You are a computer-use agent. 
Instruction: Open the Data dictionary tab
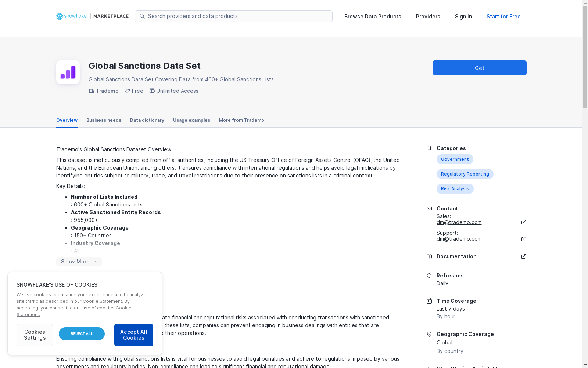click(147, 120)
